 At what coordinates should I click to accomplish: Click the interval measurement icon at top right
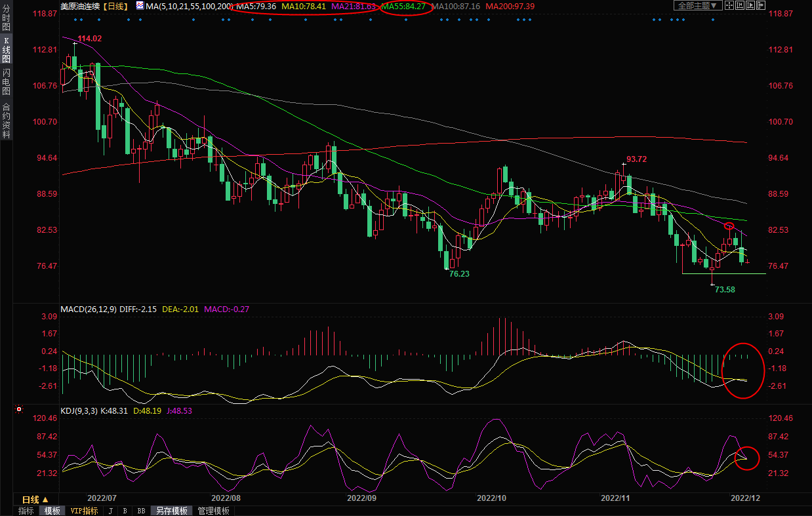point(741,5)
